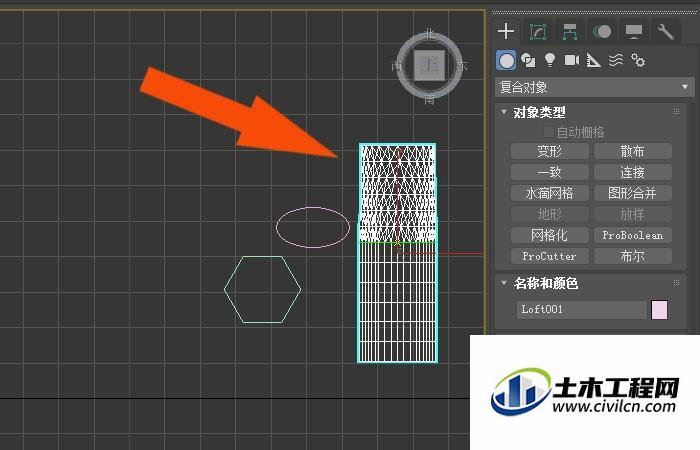Viewport: 700px width, 450px height.
Task: Select the Geometry category icon
Action: point(506,60)
